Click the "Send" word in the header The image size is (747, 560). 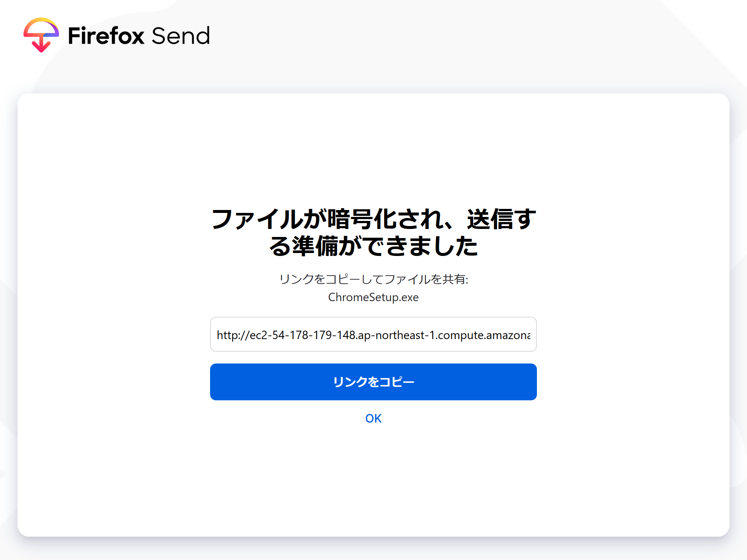181,36
